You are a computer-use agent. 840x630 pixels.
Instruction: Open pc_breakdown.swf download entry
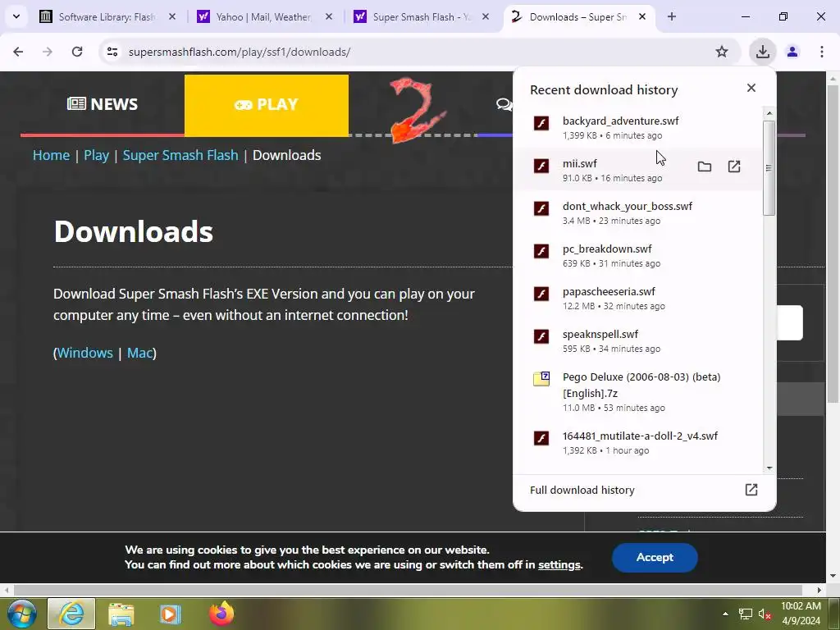(637, 255)
